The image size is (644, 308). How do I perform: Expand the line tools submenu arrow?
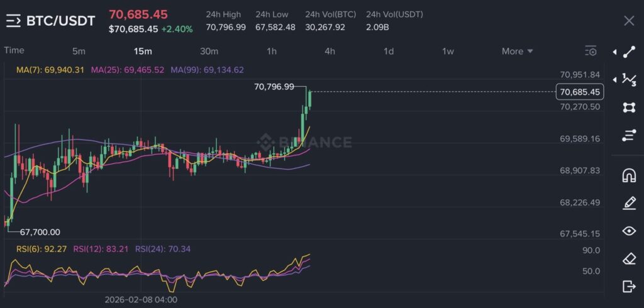614,53
